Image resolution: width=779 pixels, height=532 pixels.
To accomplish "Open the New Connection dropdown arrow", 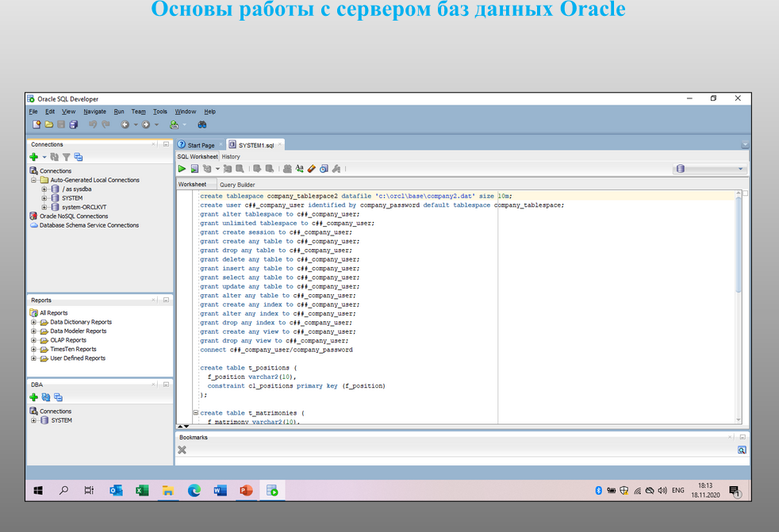I will pyautogui.click(x=44, y=158).
